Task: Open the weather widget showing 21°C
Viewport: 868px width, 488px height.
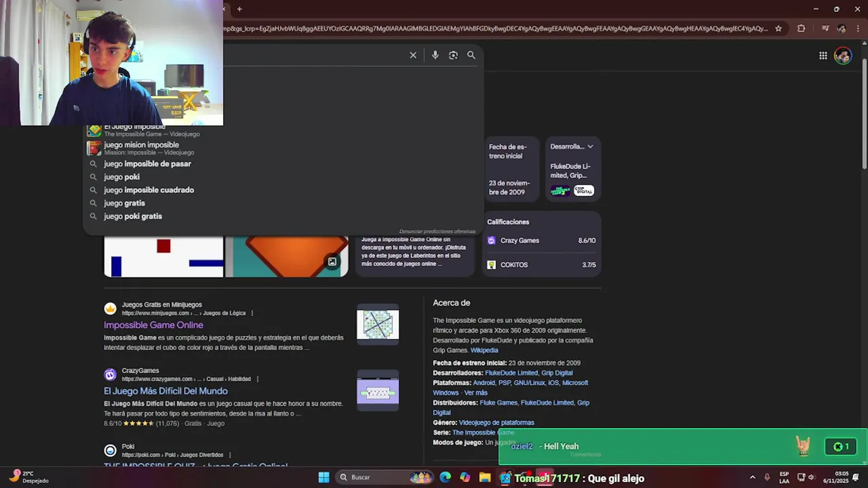Action: (28, 477)
